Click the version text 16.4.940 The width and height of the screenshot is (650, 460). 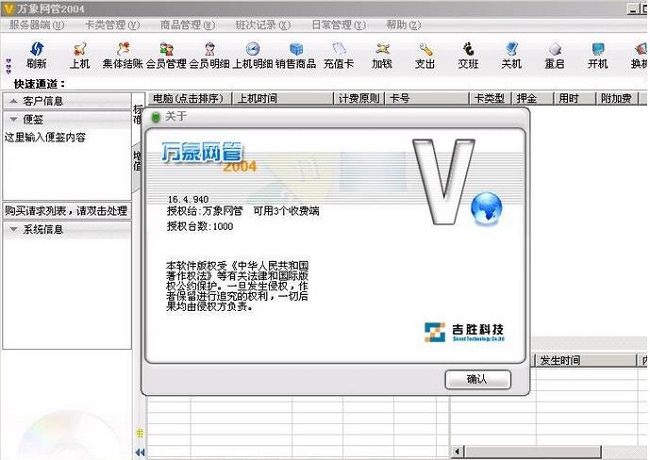(188, 199)
